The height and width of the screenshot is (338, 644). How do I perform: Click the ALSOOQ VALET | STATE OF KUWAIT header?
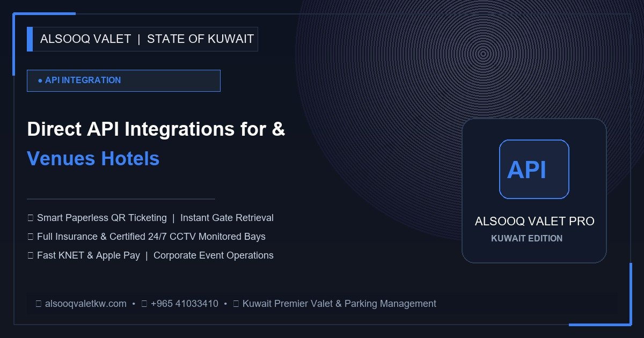click(x=147, y=39)
